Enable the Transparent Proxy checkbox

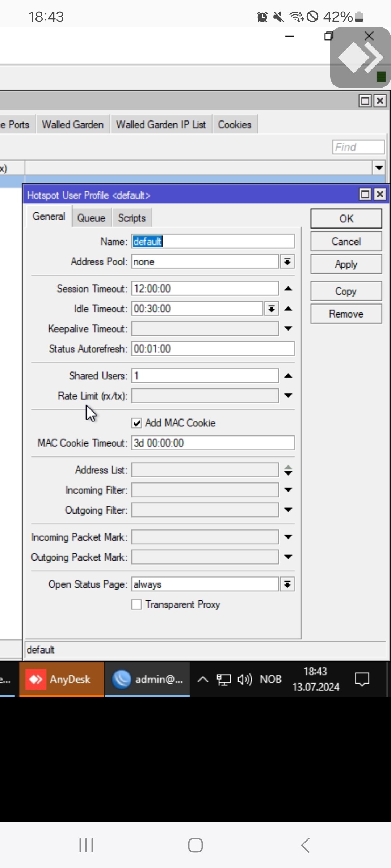(x=136, y=605)
